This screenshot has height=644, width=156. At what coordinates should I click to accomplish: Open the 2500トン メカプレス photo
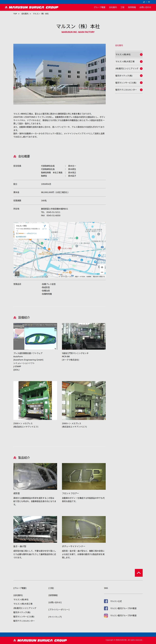click(35, 401)
